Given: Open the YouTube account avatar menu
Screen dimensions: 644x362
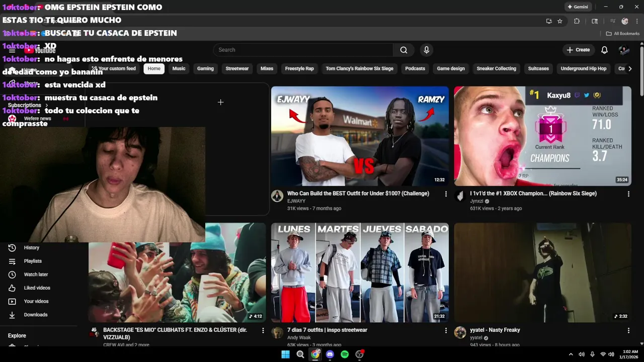Looking at the screenshot, I should tap(624, 50).
